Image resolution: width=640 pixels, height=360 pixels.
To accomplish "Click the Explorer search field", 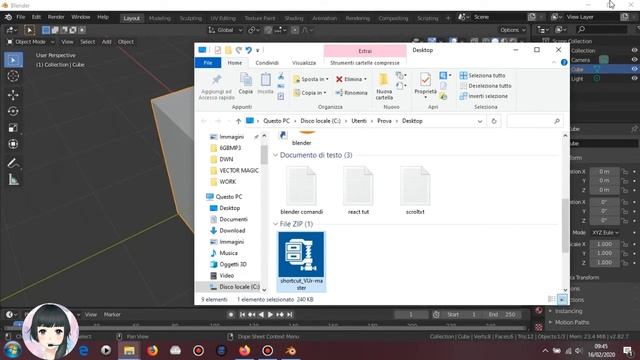I will pyautogui.click(x=535, y=121).
